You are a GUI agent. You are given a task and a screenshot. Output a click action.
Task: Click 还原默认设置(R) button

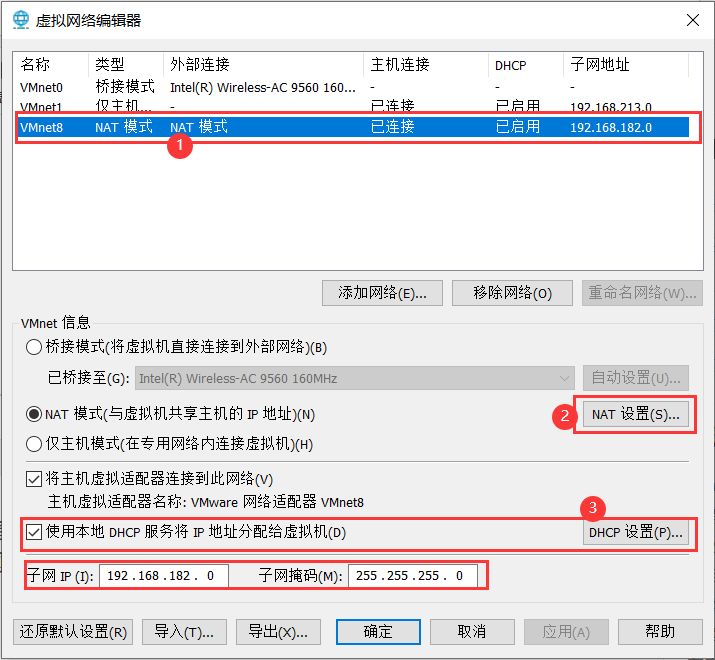coord(73,632)
